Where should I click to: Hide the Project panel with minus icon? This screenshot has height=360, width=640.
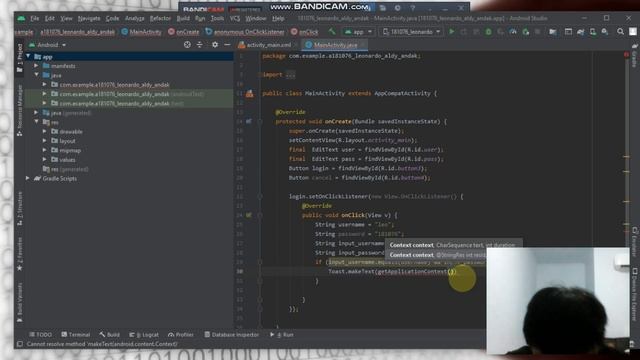click(227, 44)
